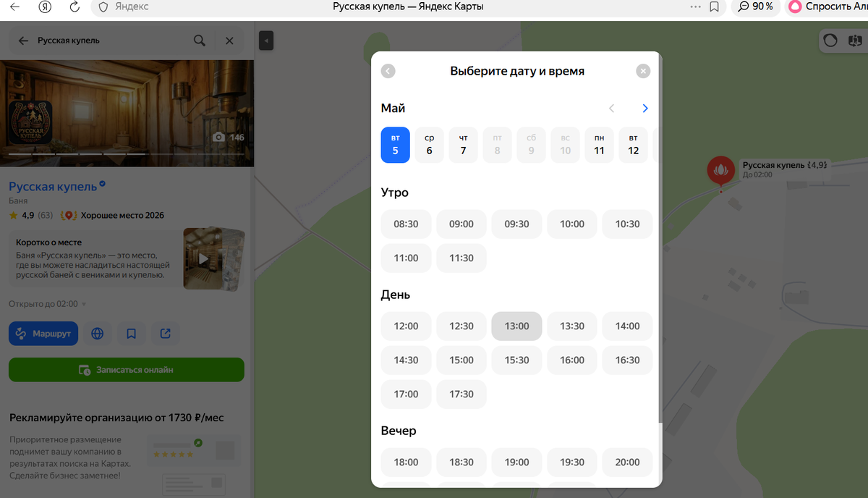The height and width of the screenshot is (498, 868).
Task: Choose the 16:30 time slot
Action: coord(627,360)
